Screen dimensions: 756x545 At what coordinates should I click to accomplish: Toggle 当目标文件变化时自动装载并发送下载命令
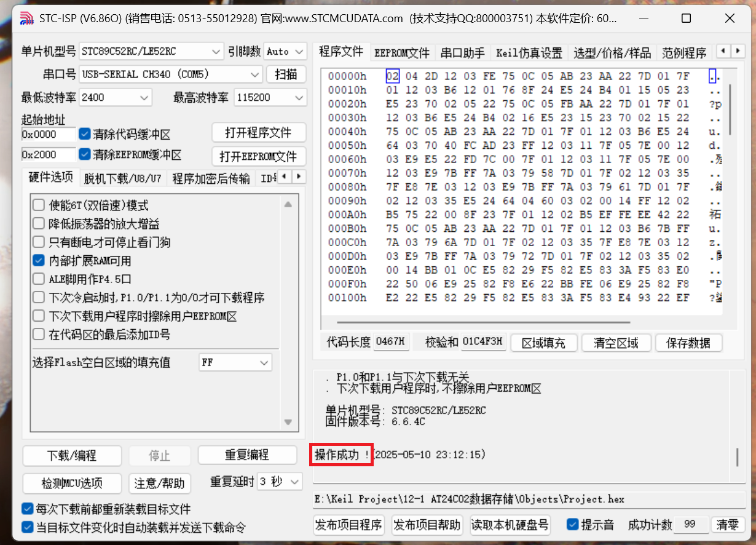[27, 527]
